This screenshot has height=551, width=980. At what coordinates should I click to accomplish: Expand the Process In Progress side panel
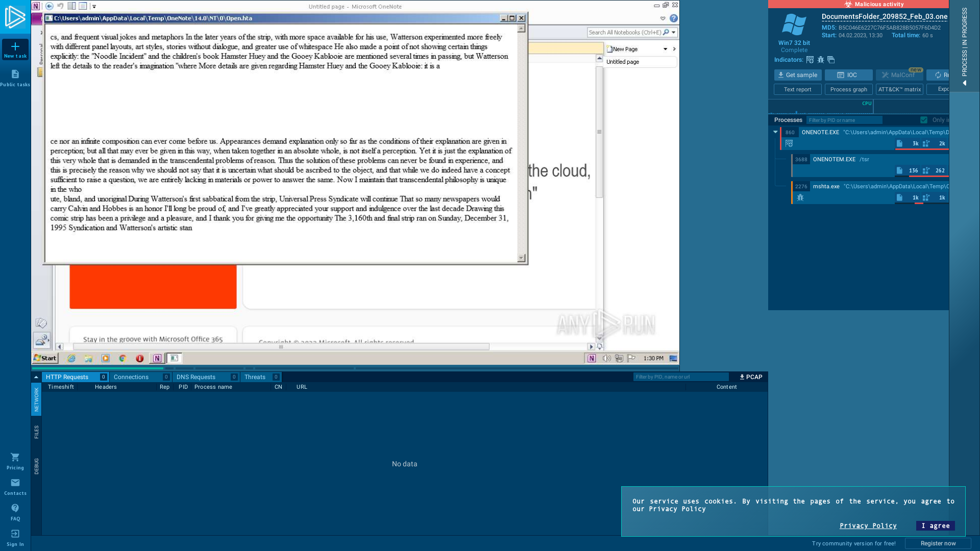964,46
